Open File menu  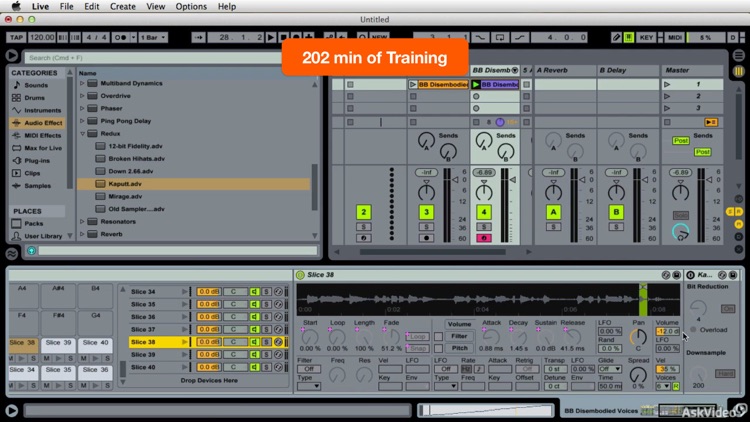point(66,6)
